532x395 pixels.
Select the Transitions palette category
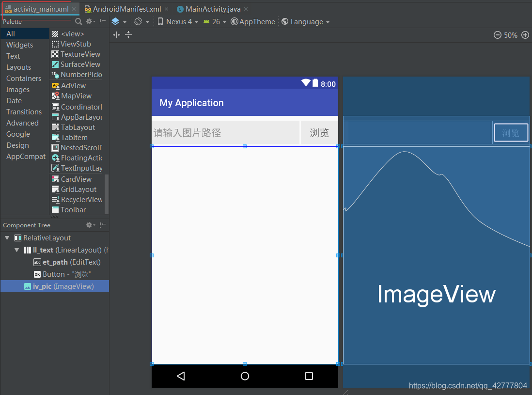[25, 112]
